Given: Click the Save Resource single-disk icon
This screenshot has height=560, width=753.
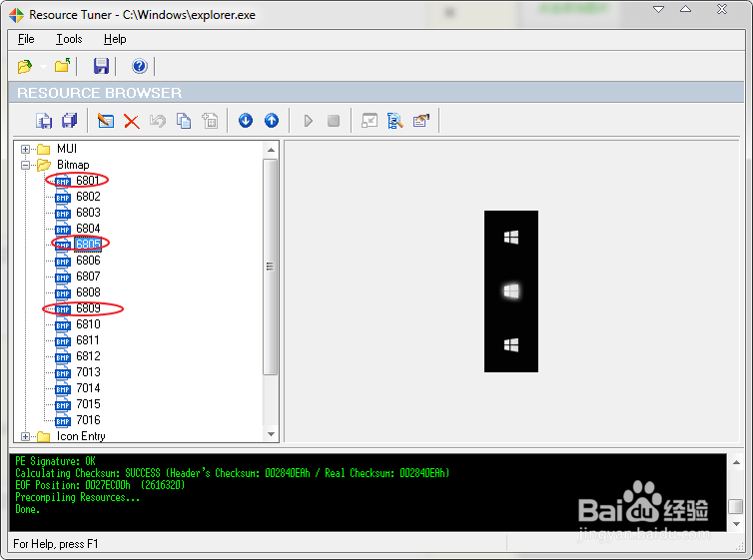Looking at the screenshot, I should (x=44, y=121).
